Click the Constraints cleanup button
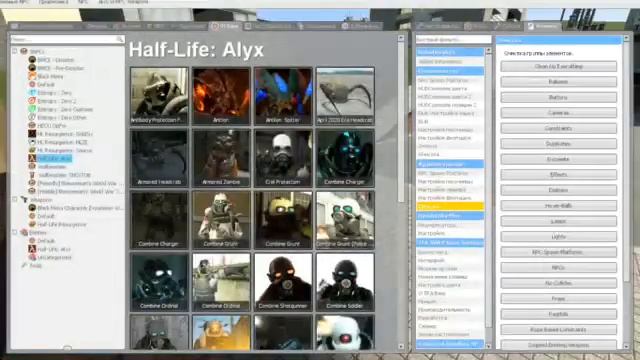 pyautogui.click(x=558, y=128)
